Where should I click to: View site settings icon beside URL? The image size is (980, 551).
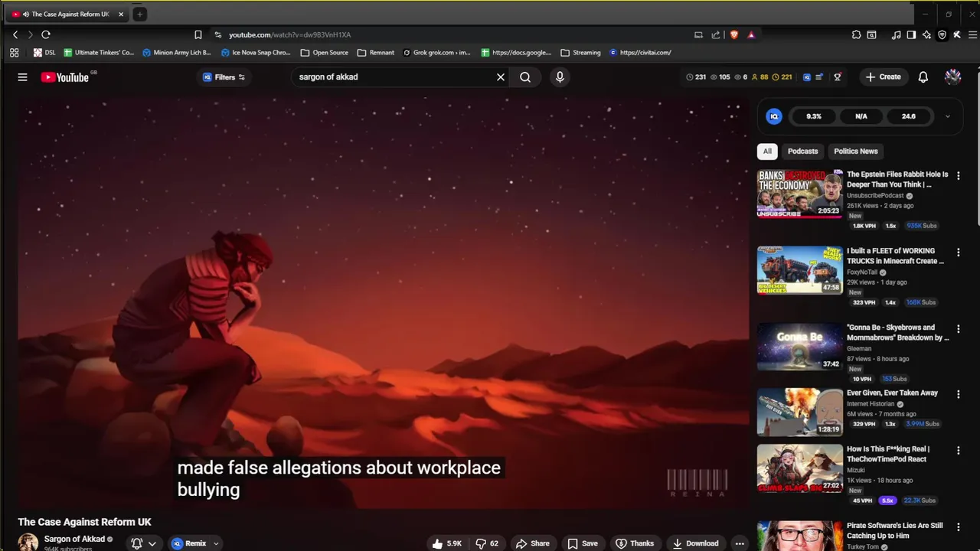tap(217, 34)
